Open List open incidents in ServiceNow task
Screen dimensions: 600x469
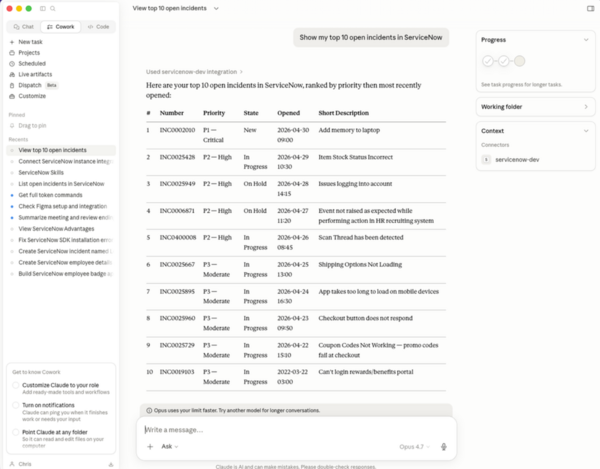(61, 184)
